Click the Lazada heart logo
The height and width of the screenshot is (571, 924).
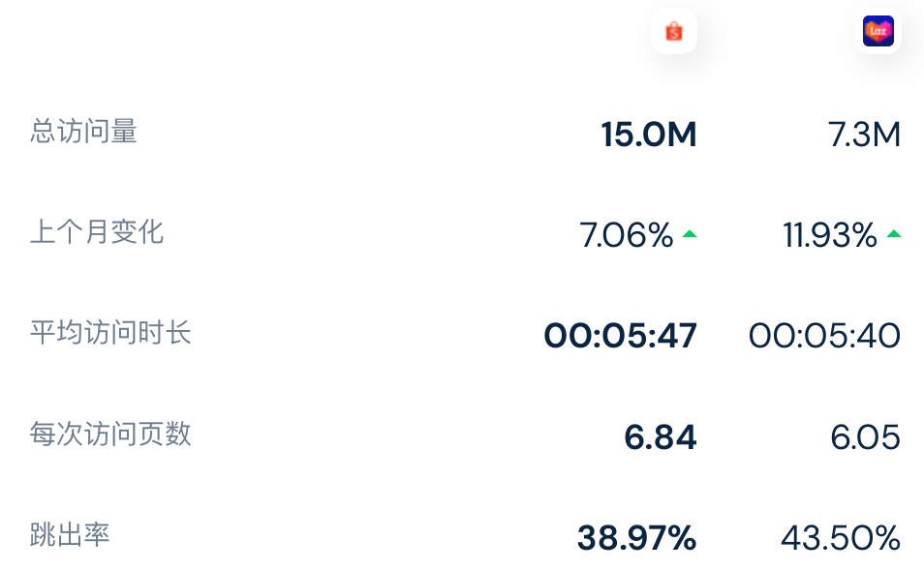[878, 32]
